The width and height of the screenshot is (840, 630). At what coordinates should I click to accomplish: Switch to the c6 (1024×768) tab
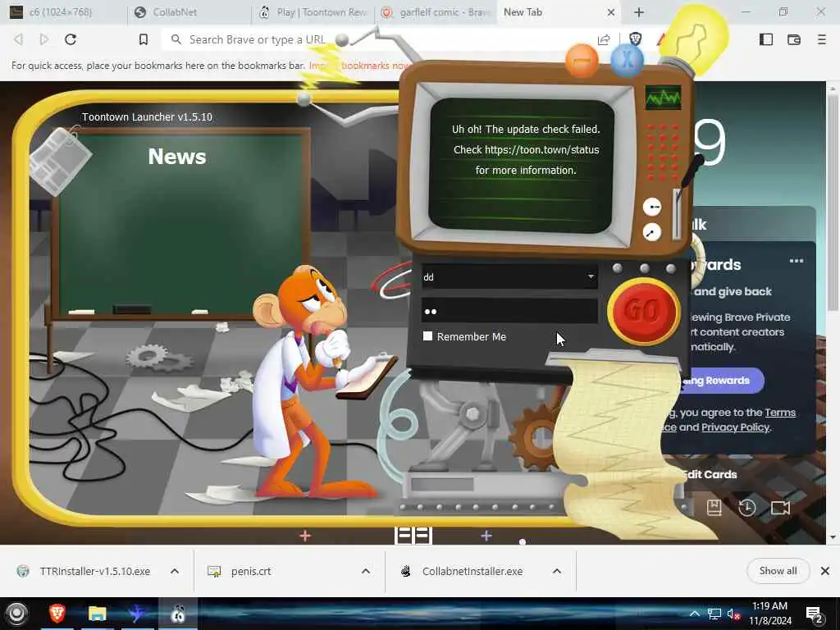[63, 11]
